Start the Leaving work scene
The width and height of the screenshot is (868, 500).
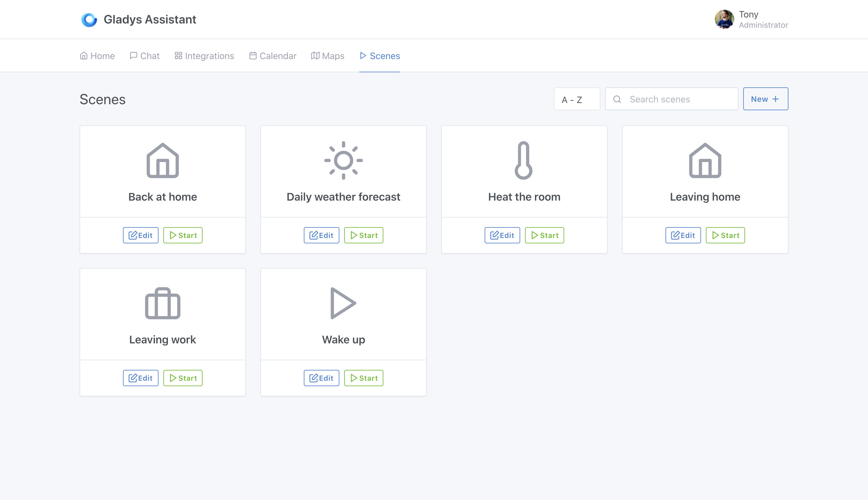click(182, 378)
